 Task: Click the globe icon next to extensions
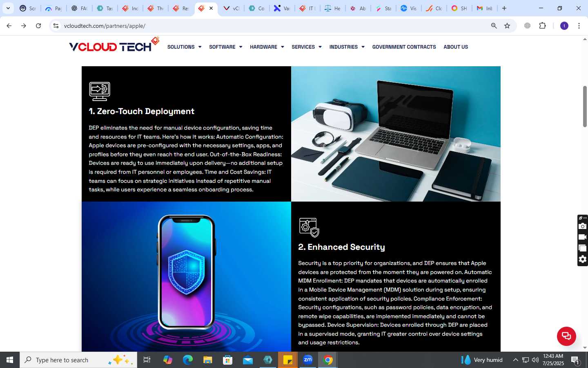pyautogui.click(x=528, y=26)
